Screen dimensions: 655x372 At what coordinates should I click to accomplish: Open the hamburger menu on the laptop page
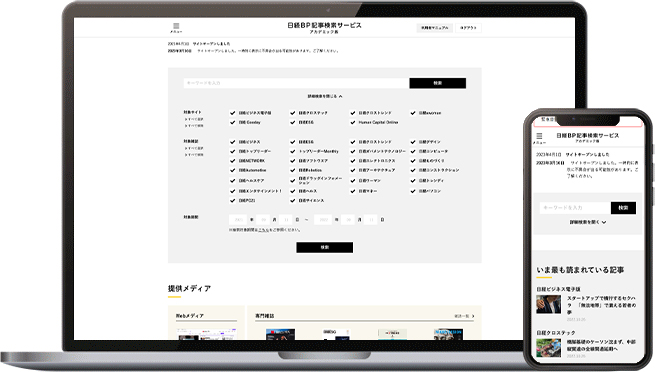176,28
